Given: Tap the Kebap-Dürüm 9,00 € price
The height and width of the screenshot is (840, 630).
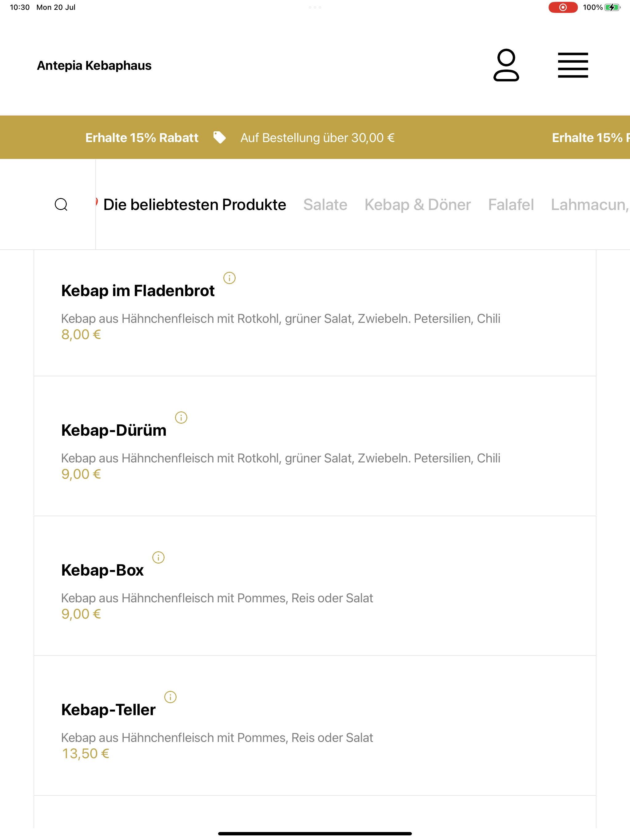Looking at the screenshot, I should pos(81,474).
